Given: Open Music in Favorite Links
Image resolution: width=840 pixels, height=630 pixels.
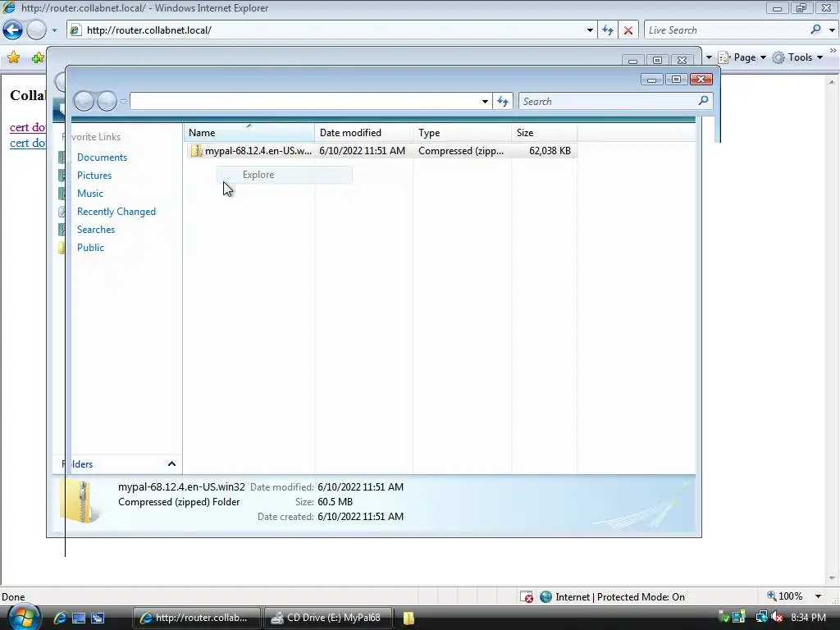Looking at the screenshot, I should [90, 194].
